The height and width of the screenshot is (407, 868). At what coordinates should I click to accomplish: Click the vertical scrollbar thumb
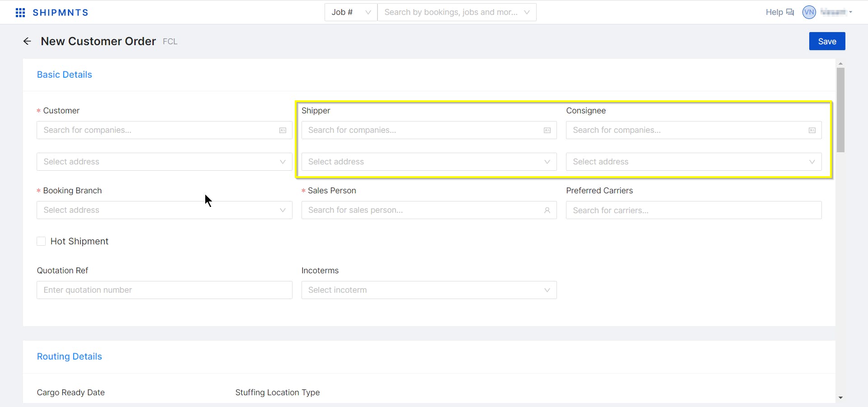840,110
